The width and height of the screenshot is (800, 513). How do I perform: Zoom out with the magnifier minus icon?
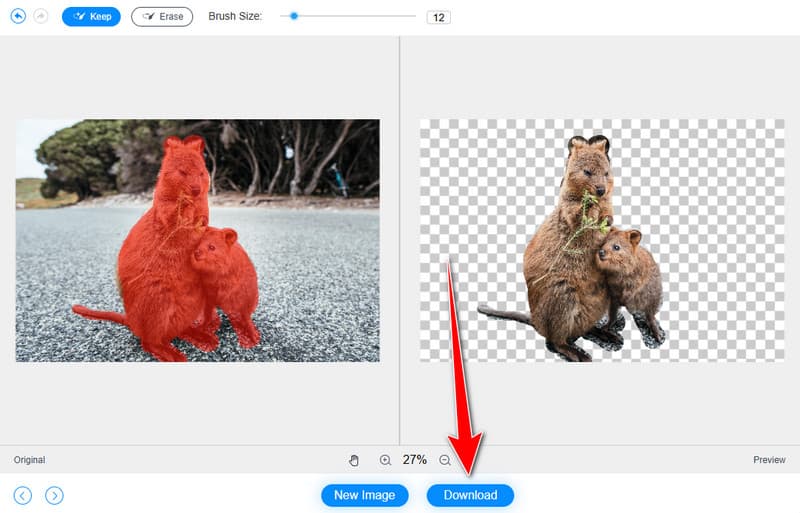tap(445, 460)
